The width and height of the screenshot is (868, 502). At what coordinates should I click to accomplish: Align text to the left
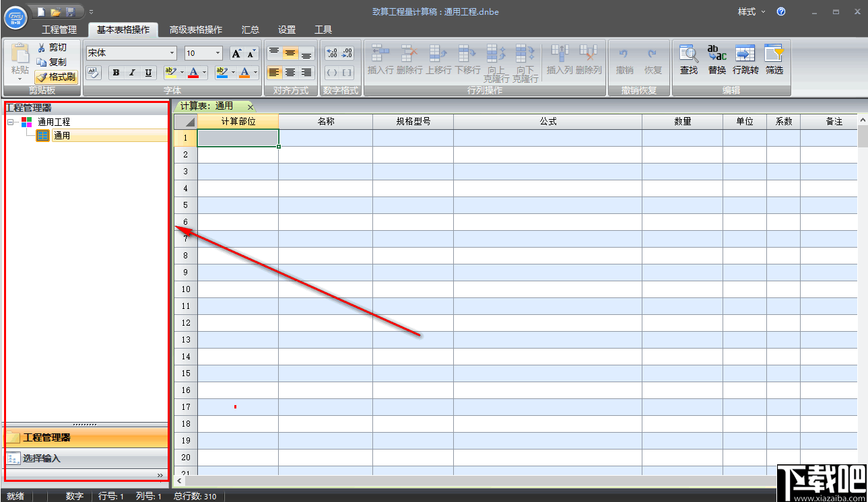click(274, 73)
